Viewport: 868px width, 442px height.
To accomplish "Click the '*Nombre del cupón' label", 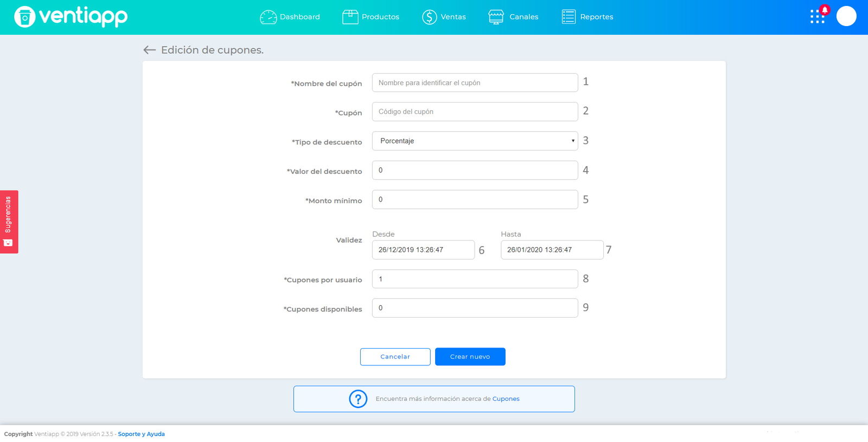I will coord(326,84).
